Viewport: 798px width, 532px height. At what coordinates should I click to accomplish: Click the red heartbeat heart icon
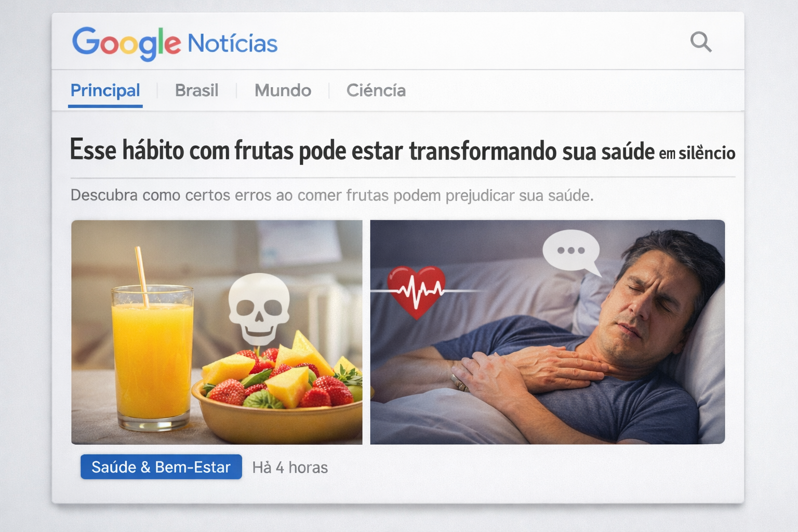[417, 292]
